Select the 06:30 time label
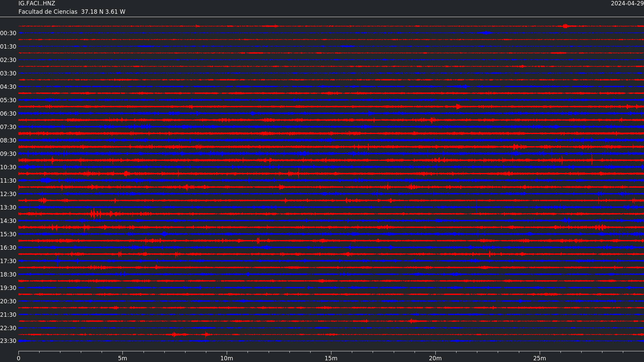 8,114
